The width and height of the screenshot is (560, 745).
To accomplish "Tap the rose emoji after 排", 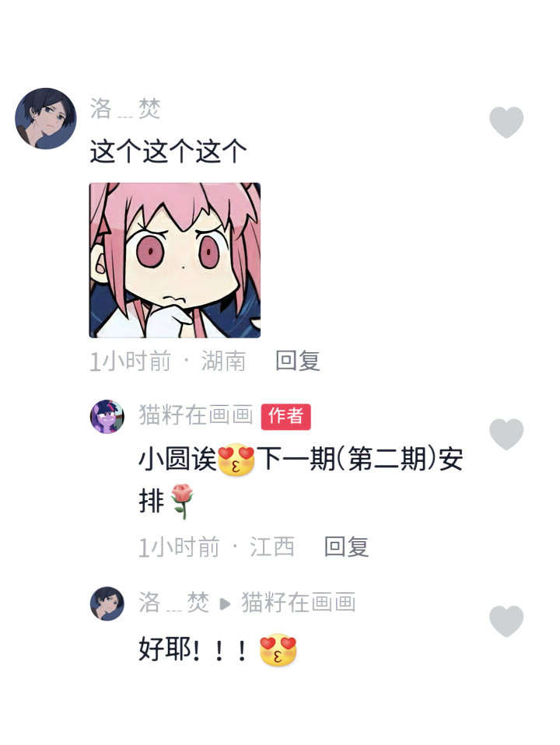I will coord(181,502).
